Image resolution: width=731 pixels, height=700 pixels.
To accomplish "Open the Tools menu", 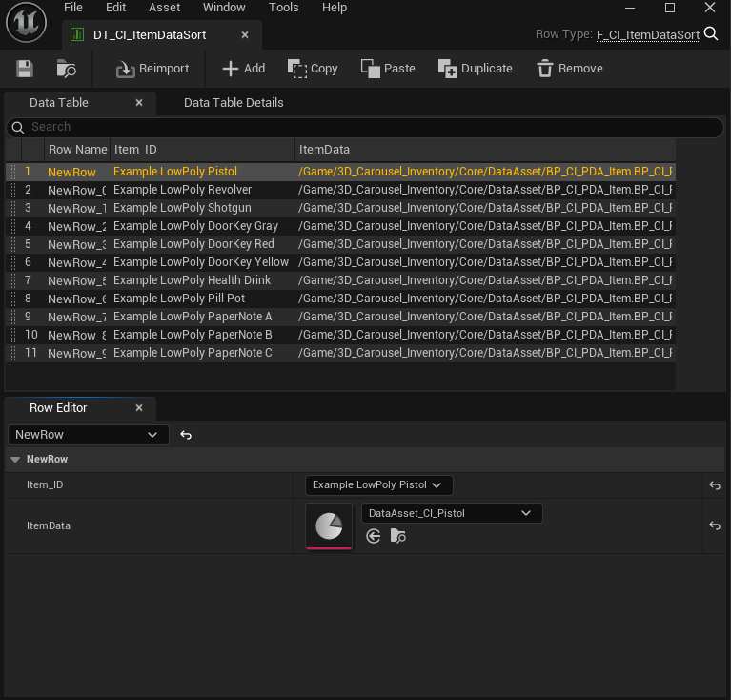I will pos(283,8).
